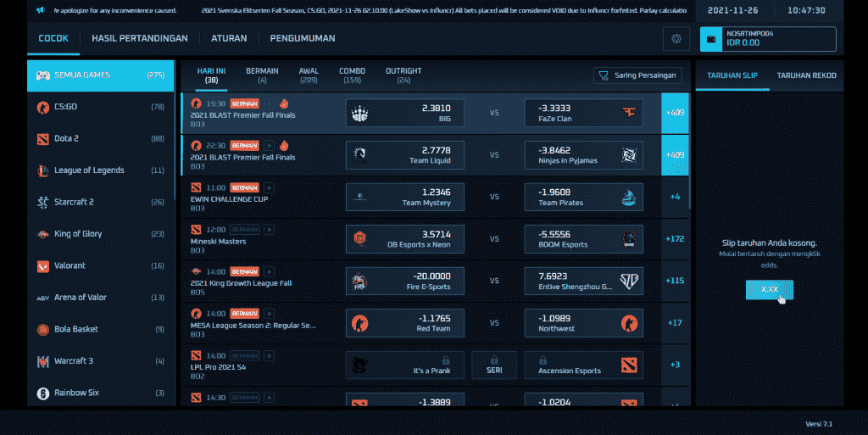Bet on Fire E-Sports at -20.0000
The image size is (868, 435).
[404, 281]
